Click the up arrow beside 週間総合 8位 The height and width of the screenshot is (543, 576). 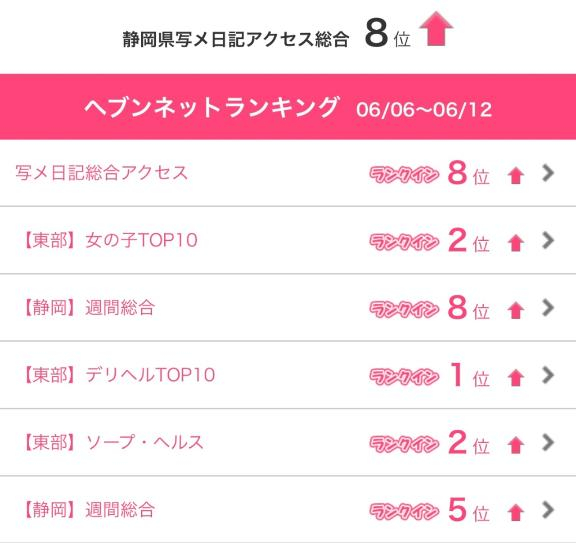point(516,310)
